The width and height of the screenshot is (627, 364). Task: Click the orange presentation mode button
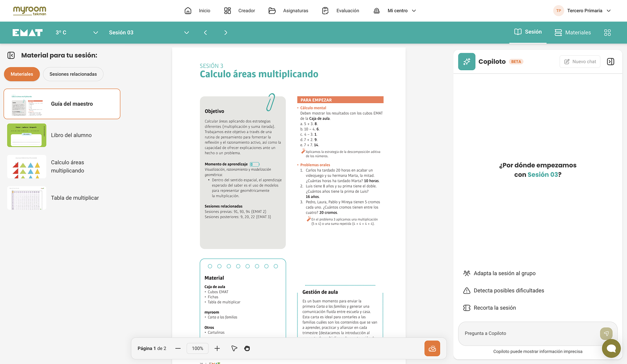pyautogui.click(x=432, y=348)
